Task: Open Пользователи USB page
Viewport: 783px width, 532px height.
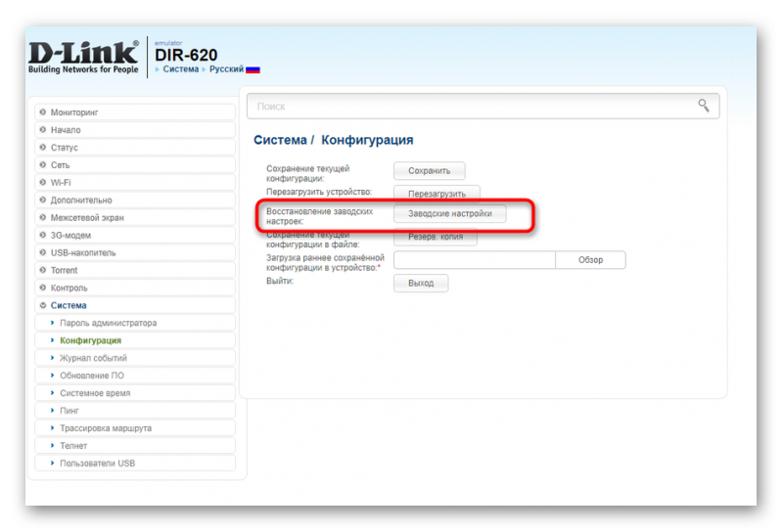Action: tap(135, 463)
